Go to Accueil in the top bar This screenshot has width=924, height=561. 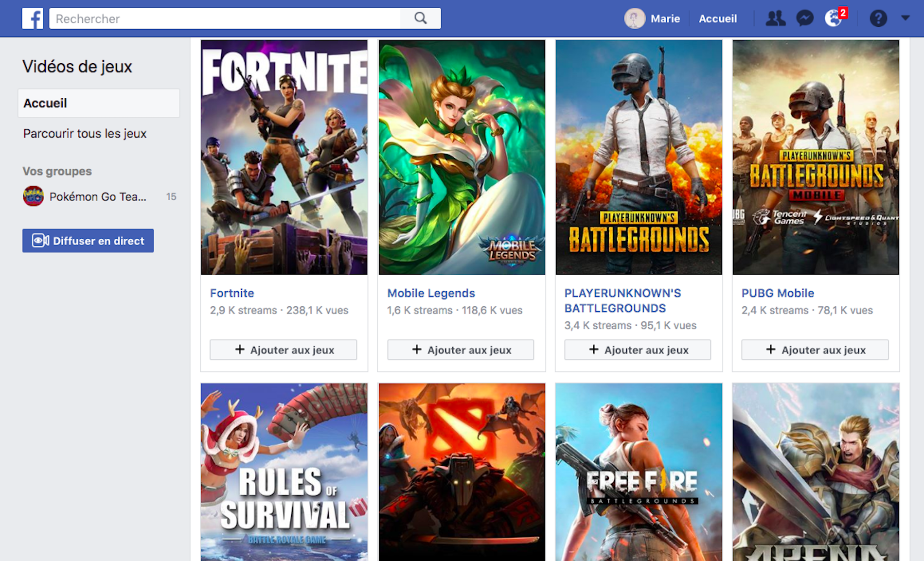718,18
